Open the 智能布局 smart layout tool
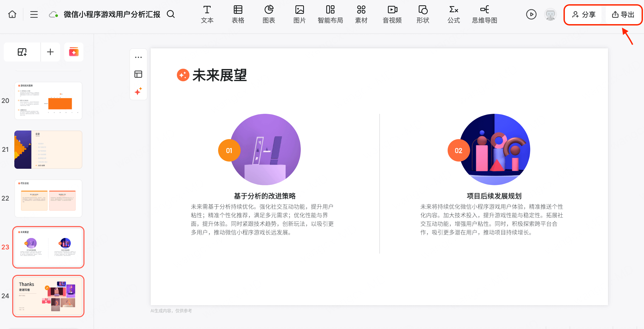This screenshot has height=329, width=644. (x=330, y=14)
